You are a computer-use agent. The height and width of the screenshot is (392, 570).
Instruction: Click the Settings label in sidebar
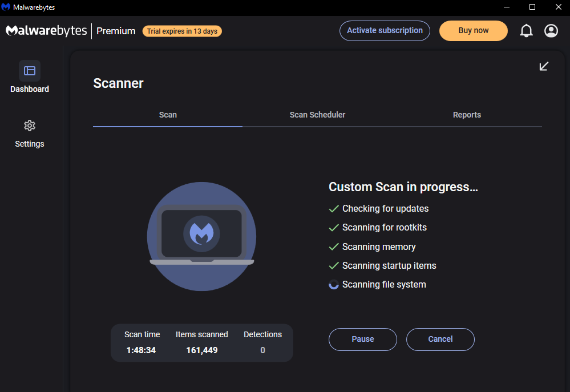30,144
